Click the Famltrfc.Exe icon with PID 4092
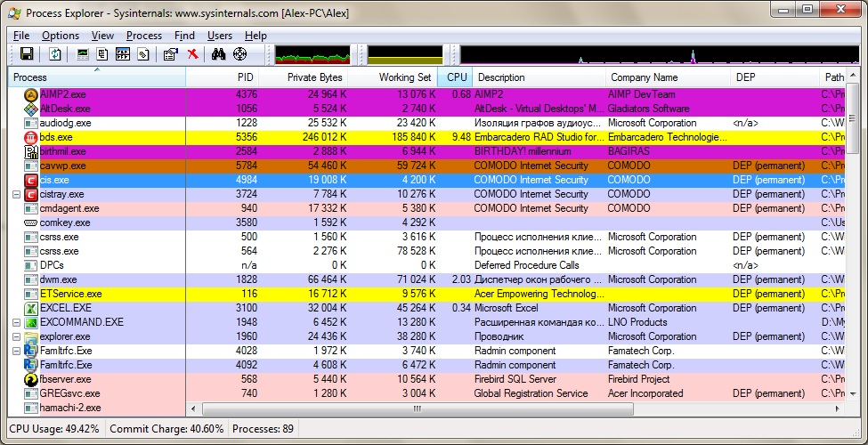Image resolution: width=868 pixels, height=445 pixels. pos(30,365)
